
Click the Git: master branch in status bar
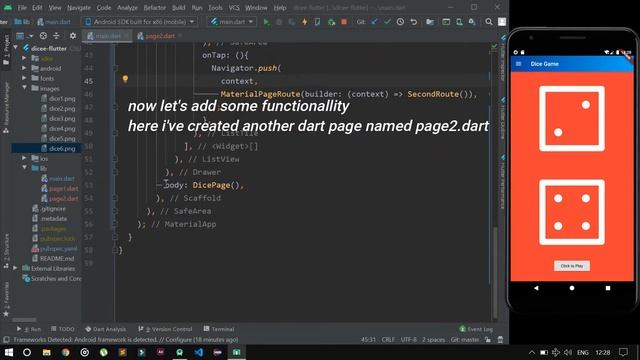(465, 340)
